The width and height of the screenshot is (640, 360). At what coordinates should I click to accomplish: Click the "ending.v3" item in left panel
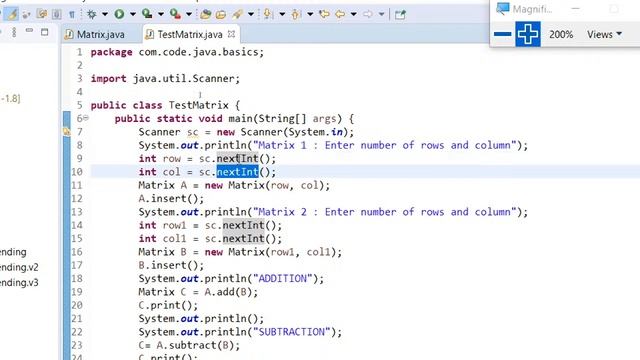tap(19, 282)
